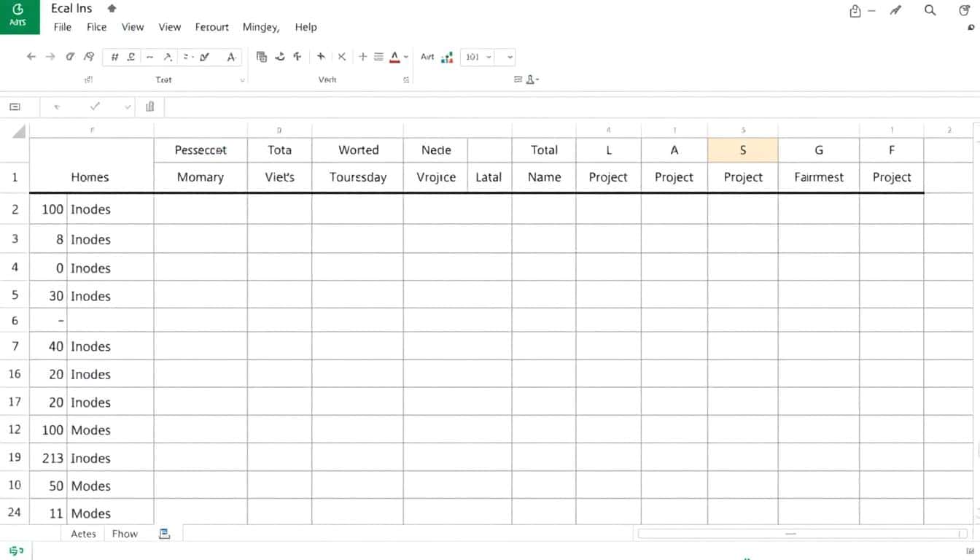980x560 pixels.
Task: Open the Filce menu
Action: pos(96,27)
